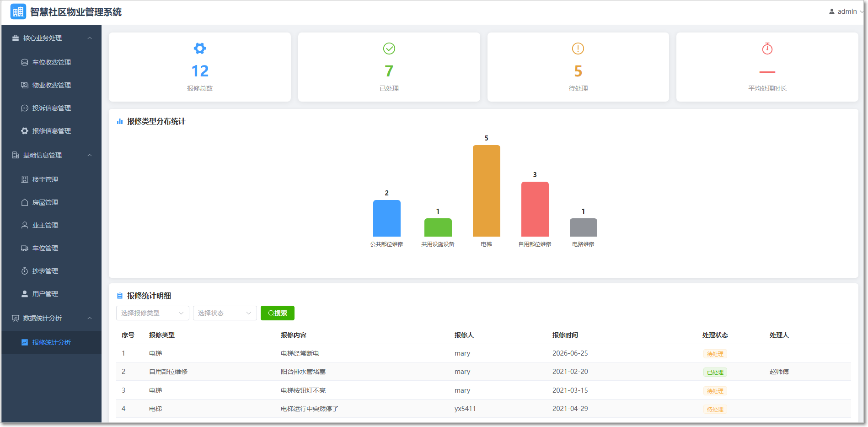Click the 待处理 status tag in row 1

[715, 354]
